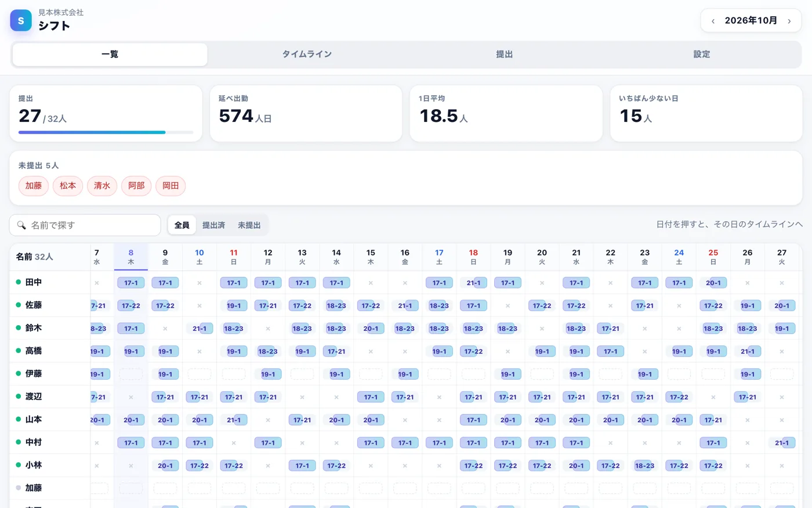The width and height of the screenshot is (812, 508).
Task: Select the 渡辺 row name
Action: [34, 397]
